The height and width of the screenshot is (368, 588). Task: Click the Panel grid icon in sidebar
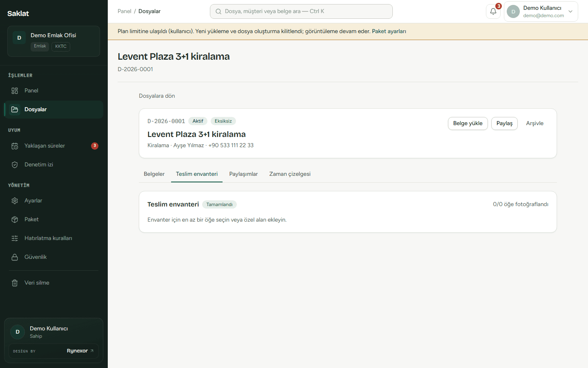click(x=15, y=91)
